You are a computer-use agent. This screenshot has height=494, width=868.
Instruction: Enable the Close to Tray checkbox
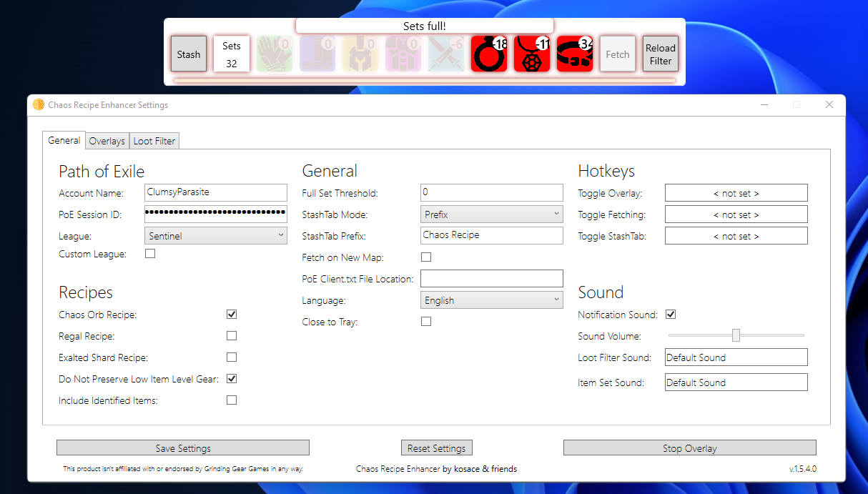pos(426,321)
